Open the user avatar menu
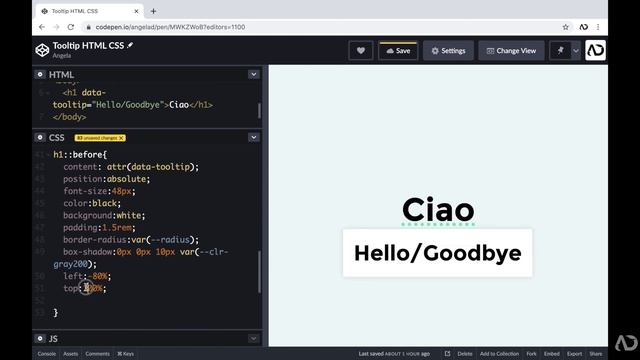 595,50
